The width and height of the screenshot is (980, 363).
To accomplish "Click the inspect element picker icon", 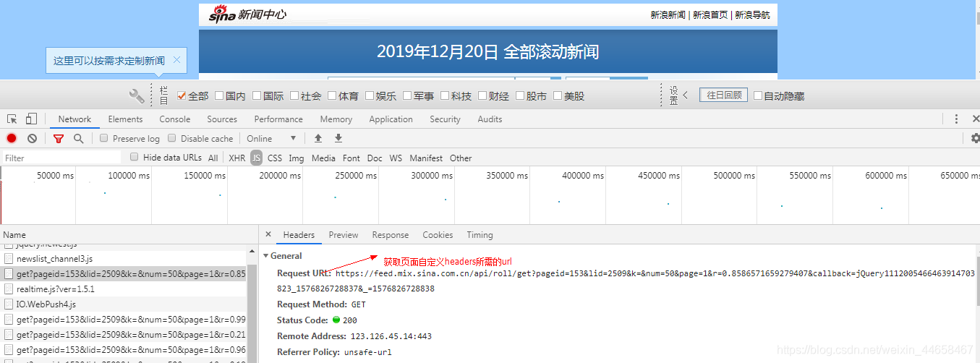I will (x=12, y=119).
